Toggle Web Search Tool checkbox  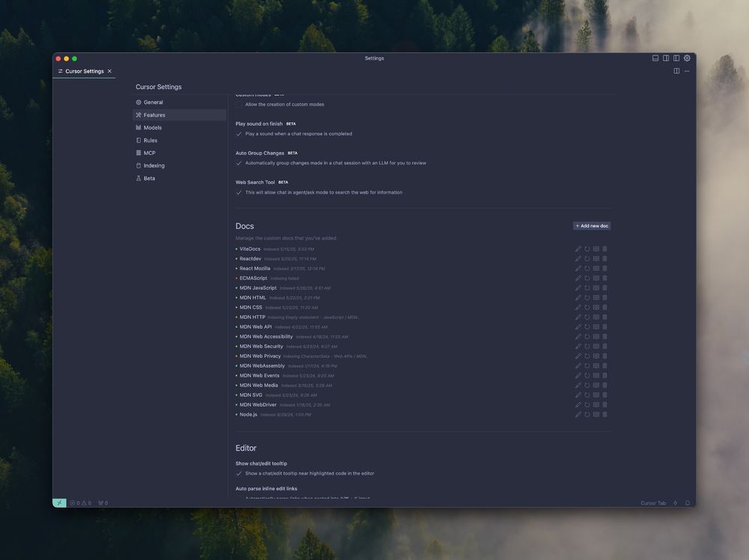[x=239, y=192]
